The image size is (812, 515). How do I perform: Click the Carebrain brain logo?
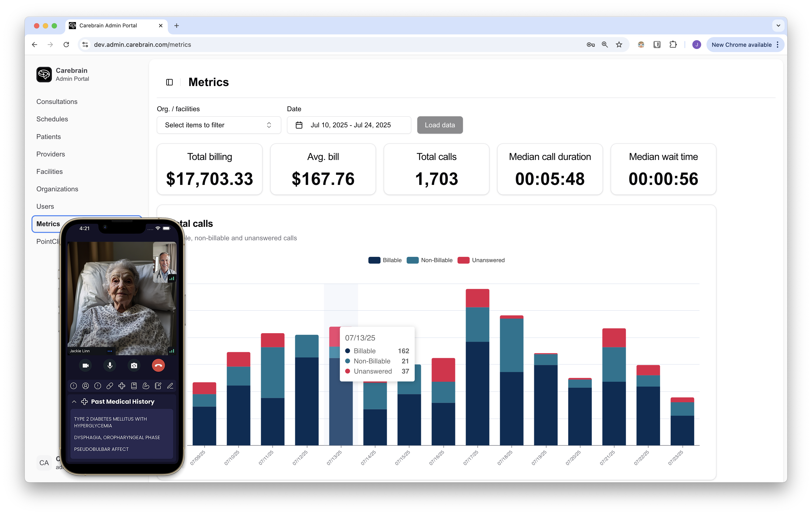(x=44, y=74)
